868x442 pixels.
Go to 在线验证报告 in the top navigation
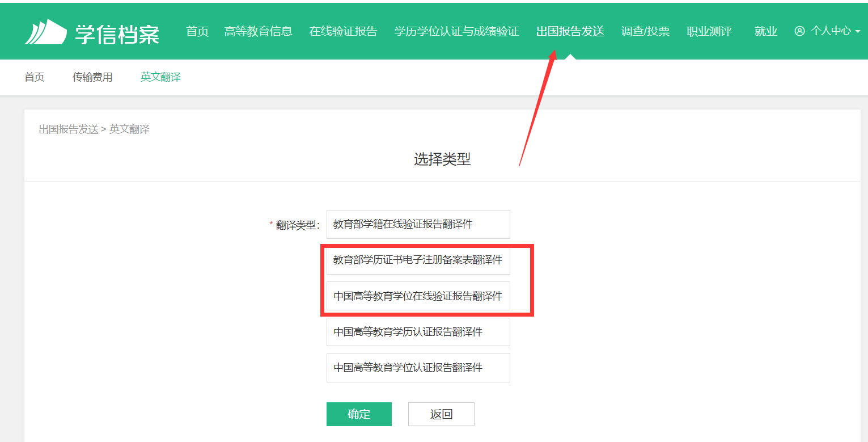(343, 31)
